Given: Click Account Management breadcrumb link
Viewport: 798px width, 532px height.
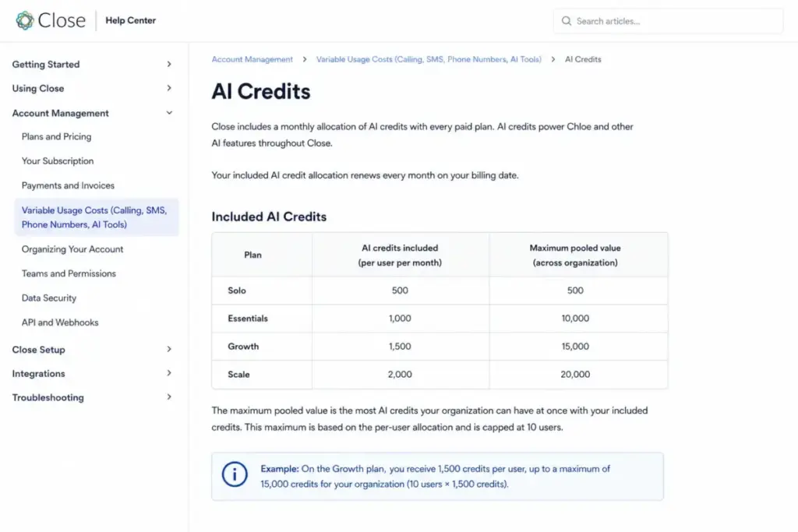Looking at the screenshot, I should pos(252,59).
